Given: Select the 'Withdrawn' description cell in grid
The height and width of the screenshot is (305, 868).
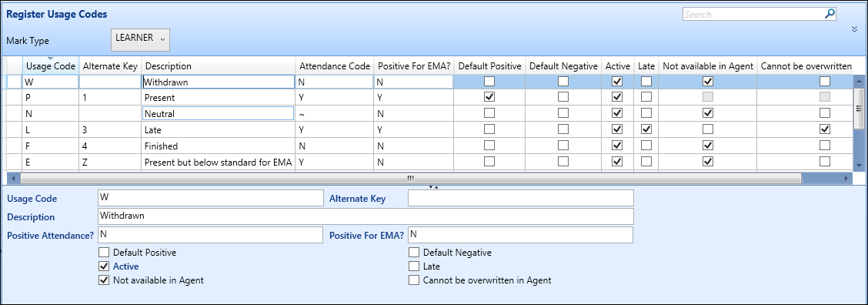Looking at the screenshot, I should tap(218, 82).
